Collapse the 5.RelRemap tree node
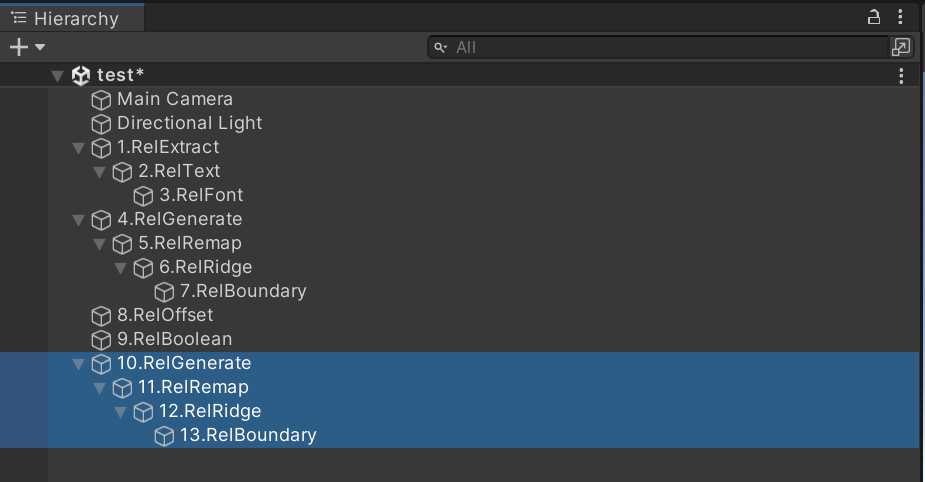This screenshot has height=482, width=925. (x=99, y=244)
